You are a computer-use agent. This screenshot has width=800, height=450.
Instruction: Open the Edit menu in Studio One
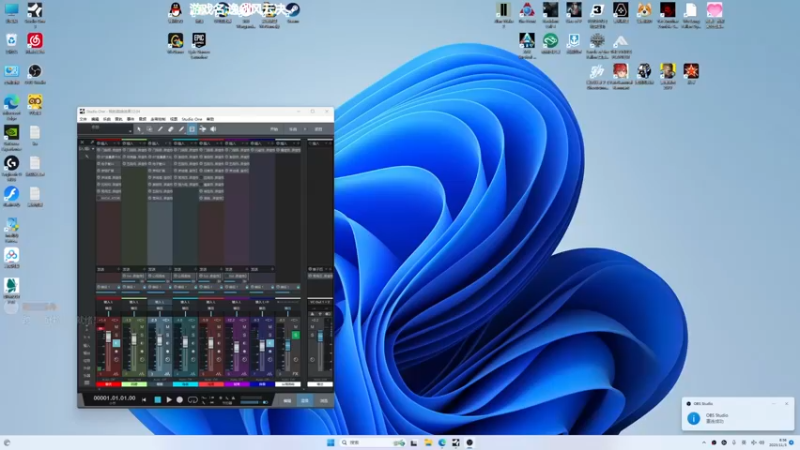[95, 119]
